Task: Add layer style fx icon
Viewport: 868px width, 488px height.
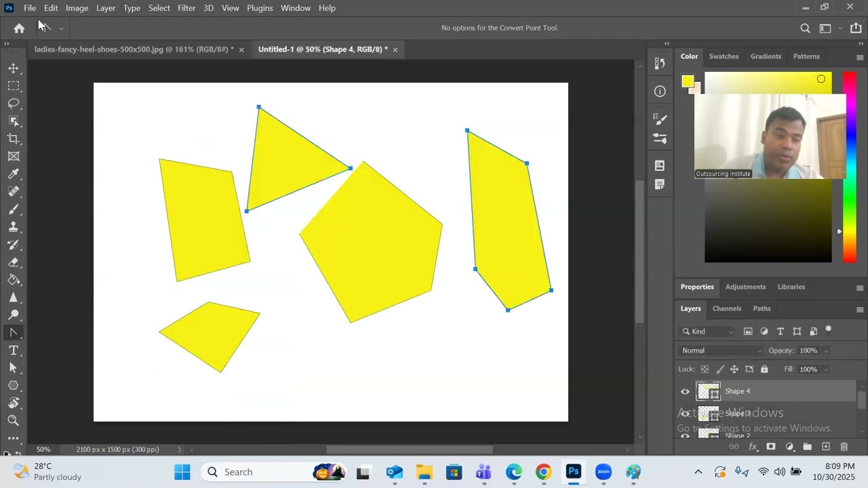Action: (753, 447)
